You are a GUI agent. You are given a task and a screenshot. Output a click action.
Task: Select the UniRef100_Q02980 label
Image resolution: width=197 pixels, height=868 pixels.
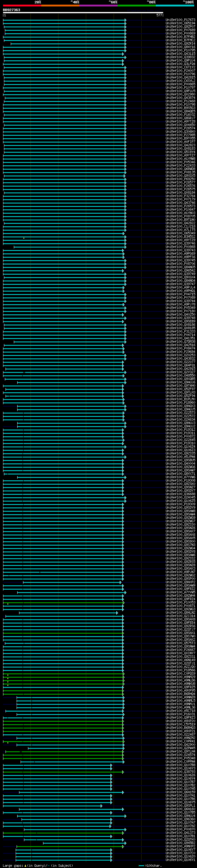(180, 94)
